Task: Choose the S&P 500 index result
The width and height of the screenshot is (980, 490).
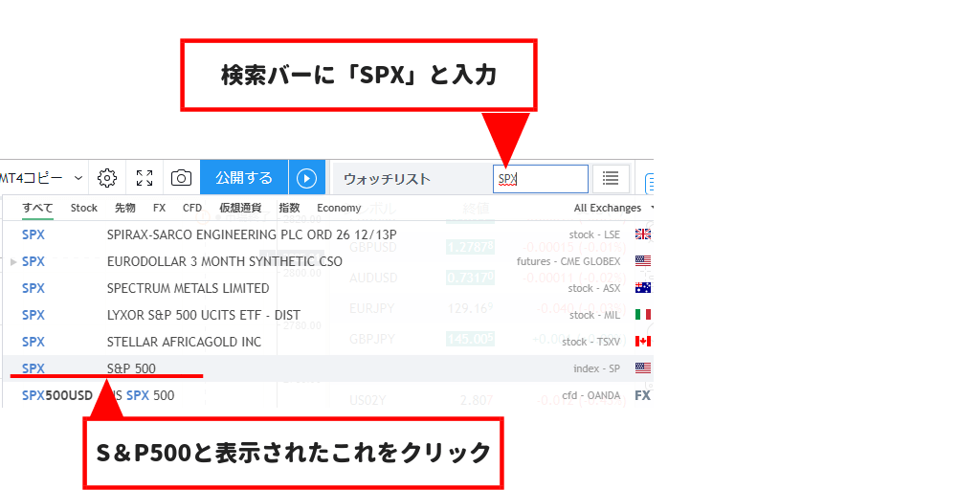Action: [x=328, y=368]
